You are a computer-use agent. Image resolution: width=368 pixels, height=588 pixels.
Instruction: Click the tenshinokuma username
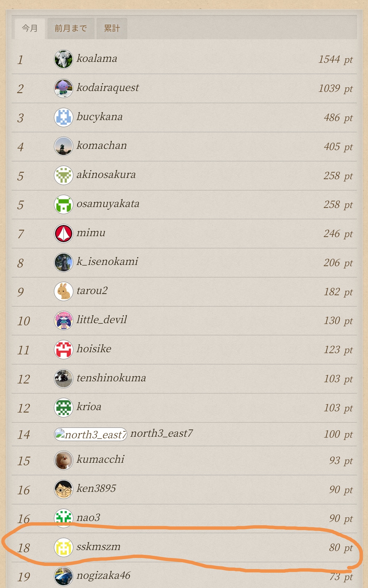[x=111, y=378]
